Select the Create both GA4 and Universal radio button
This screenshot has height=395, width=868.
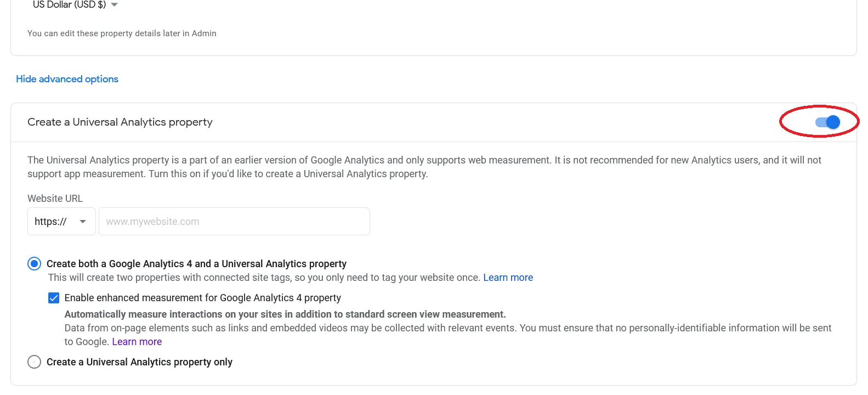pyautogui.click(x=34, y=264)
